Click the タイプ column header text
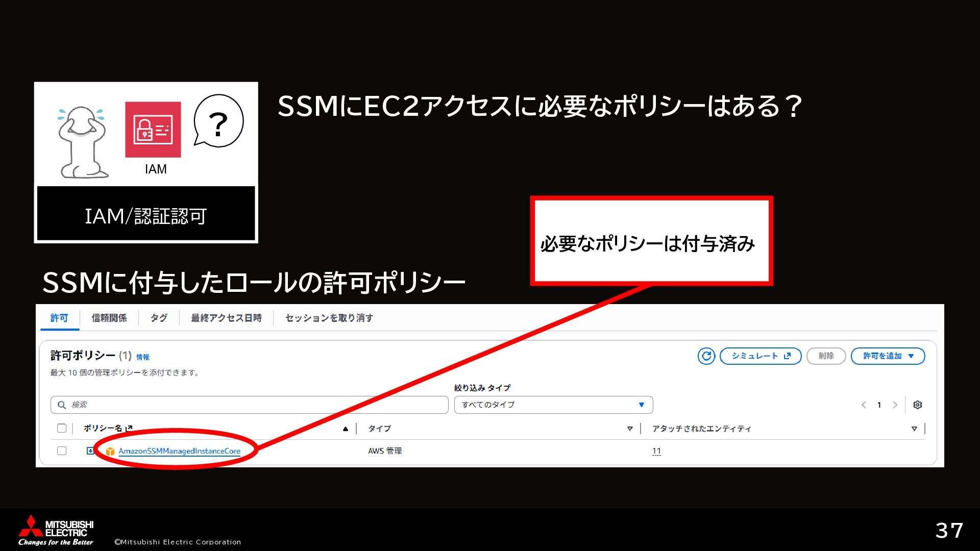The height and width of the screenshot is (551, 980). coord(379,429)
